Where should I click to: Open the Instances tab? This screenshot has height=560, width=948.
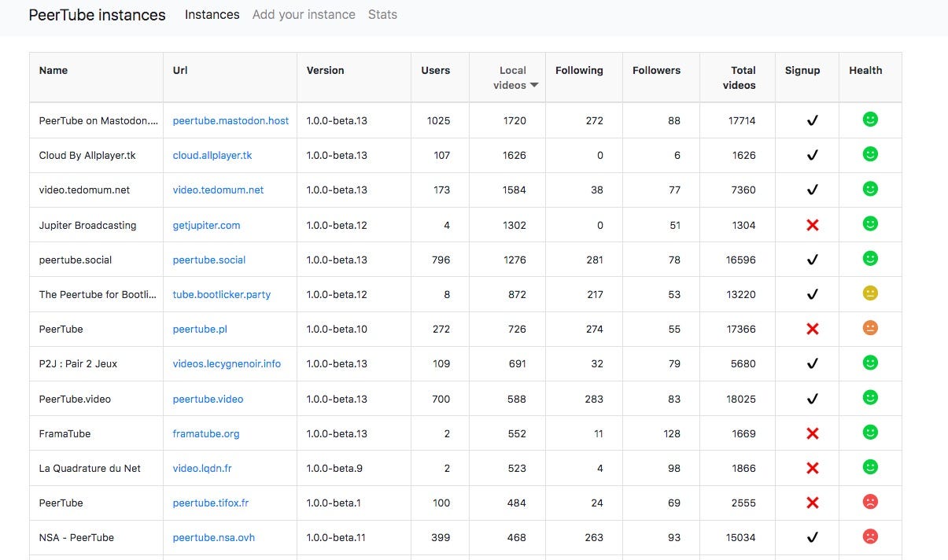coord(212,14)
